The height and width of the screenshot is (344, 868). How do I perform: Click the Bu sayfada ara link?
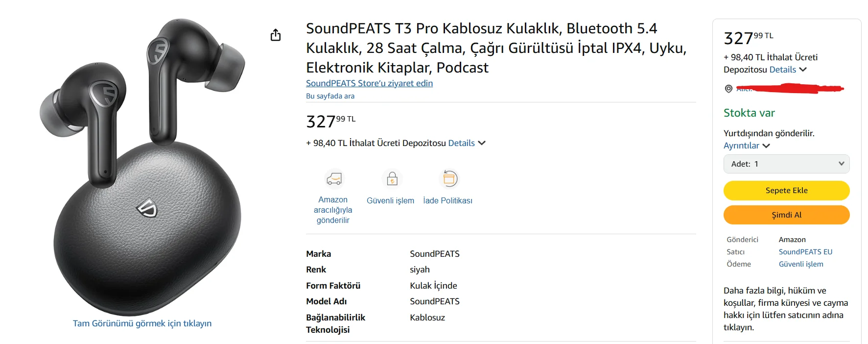pyautogui.click(x=330, y=96)
